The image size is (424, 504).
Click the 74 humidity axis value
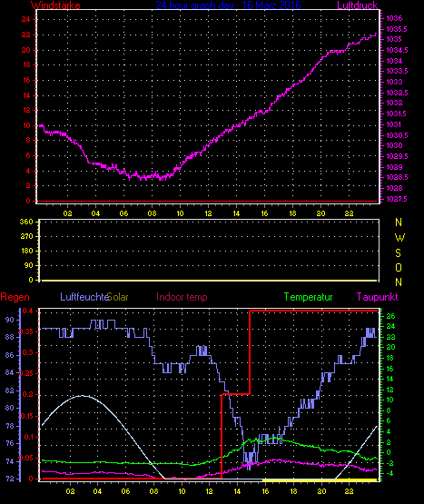click(x=10, y=461)
